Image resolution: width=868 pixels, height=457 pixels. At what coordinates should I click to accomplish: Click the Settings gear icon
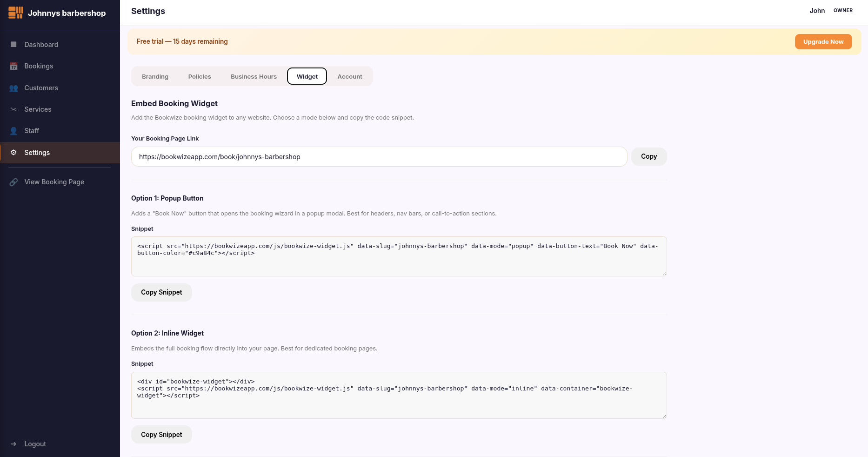pos(13,153)
